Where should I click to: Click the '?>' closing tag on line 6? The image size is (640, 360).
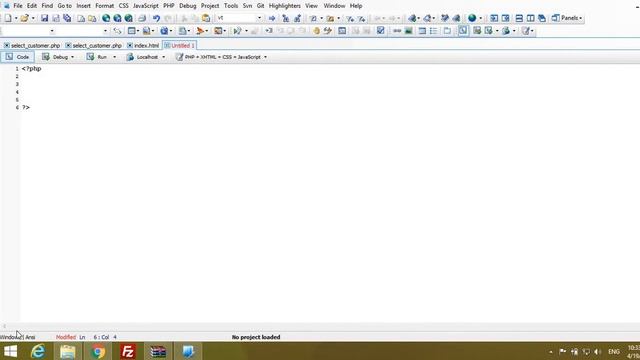(26, 107)
